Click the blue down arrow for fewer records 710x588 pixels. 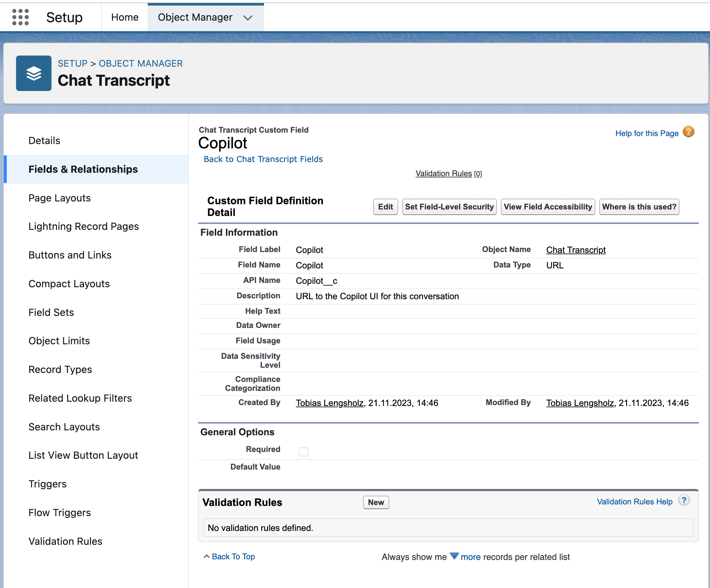click(x=454, y=556)
